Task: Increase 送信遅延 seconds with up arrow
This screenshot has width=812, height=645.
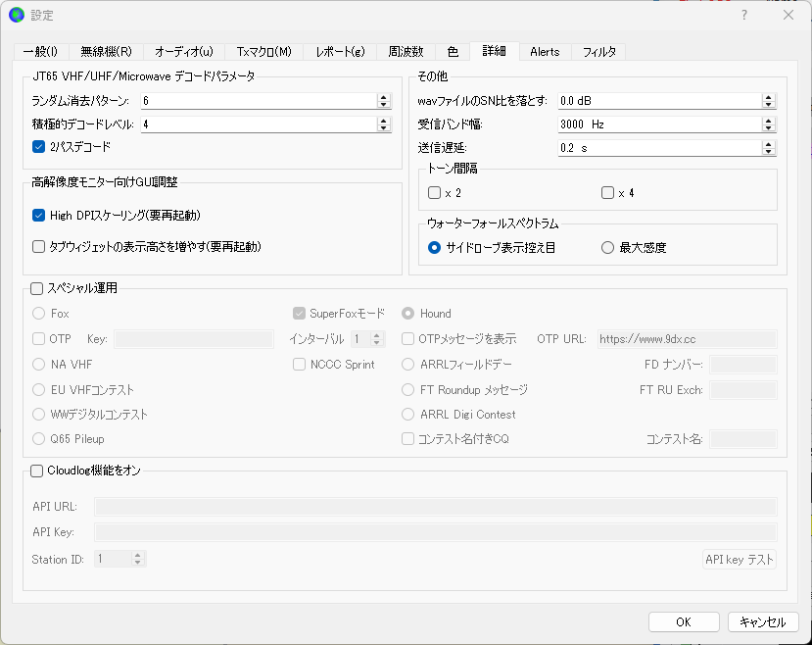Action: coord(769,144)
